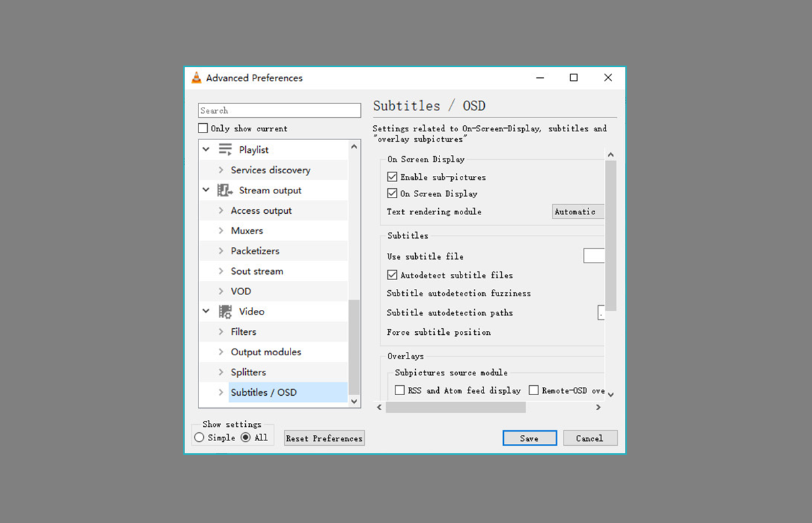The height and width of the screenshot is (523, 812).
Task: Expand the Services discovery node
Action: [x=221, y=170]
